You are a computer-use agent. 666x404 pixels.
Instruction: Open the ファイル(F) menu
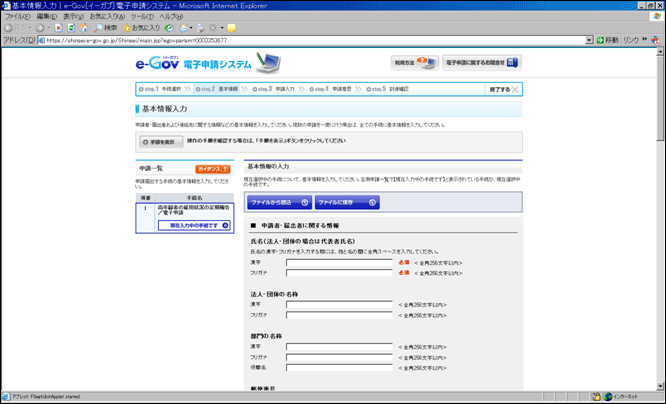click(x=17, y=17)
